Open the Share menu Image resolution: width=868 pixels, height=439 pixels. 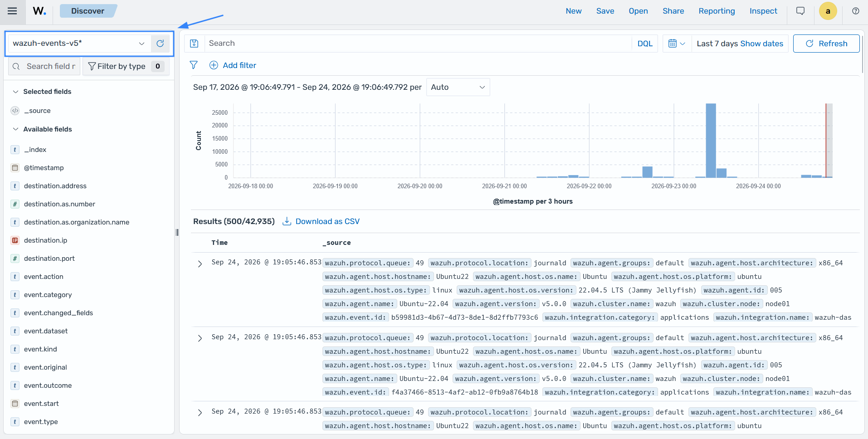pyautogui.click(x=673, y=11)
